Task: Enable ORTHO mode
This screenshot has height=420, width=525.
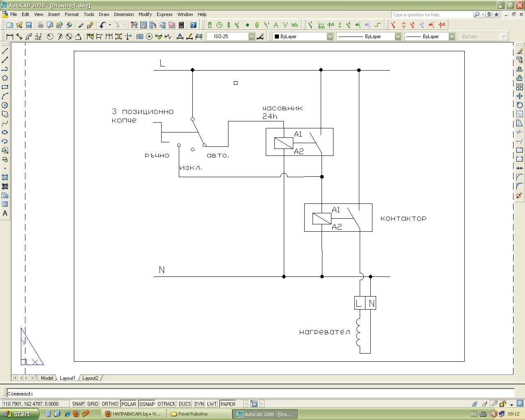Action: click(x=110, y=404)
